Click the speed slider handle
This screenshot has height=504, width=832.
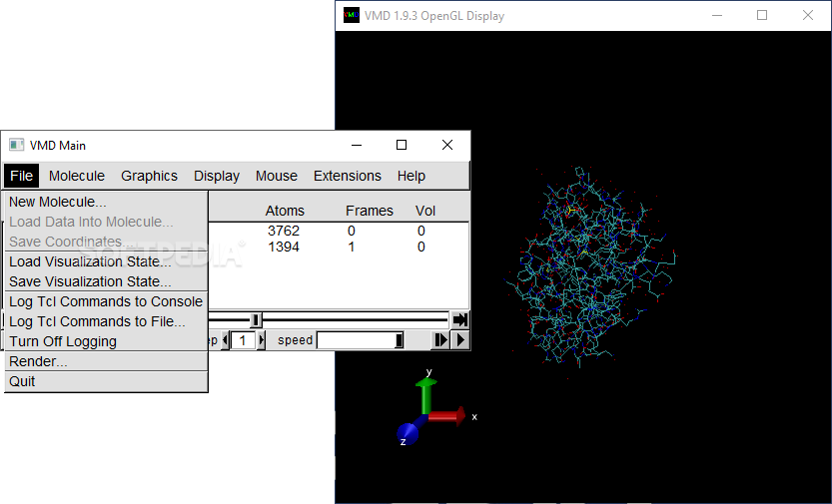pyautogui.click(x=400, y=340)
